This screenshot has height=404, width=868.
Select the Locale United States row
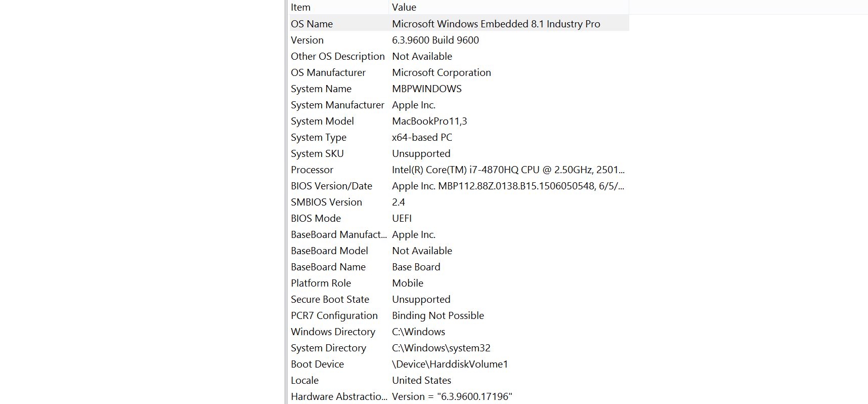tap(458, 380)
